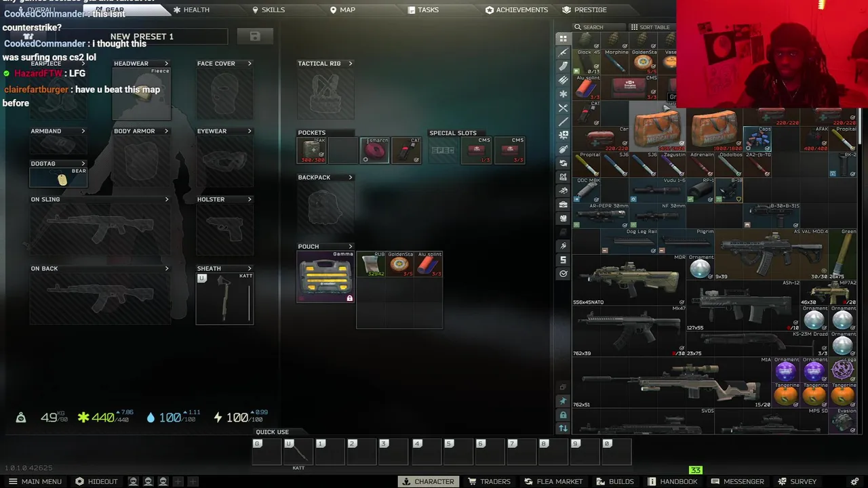This screenshot has width=868, height=488.
Task: Filter stash by medical asterisk icon
Action: (563, 94)
